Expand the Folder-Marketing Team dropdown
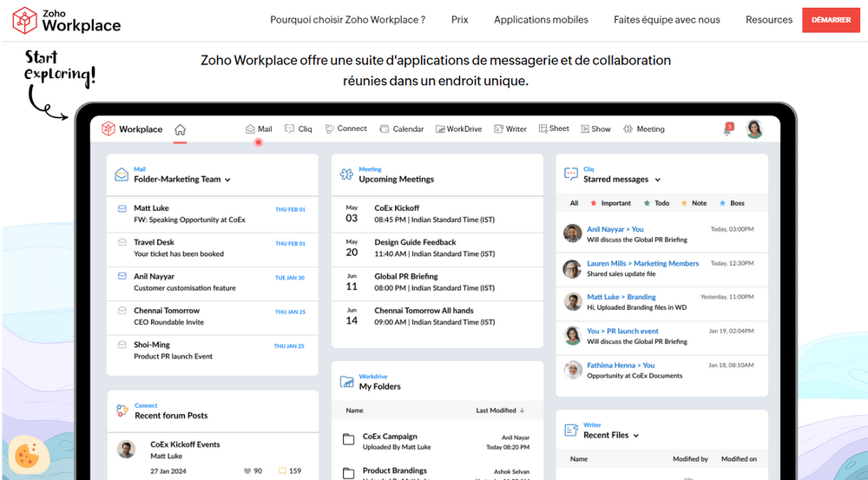 tap(227, 180)
